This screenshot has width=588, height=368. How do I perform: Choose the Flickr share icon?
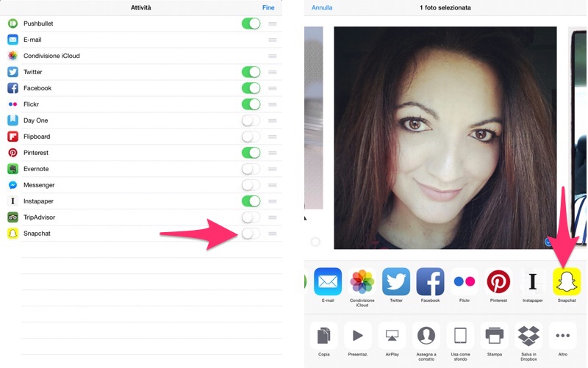click(x=464, y=281)
